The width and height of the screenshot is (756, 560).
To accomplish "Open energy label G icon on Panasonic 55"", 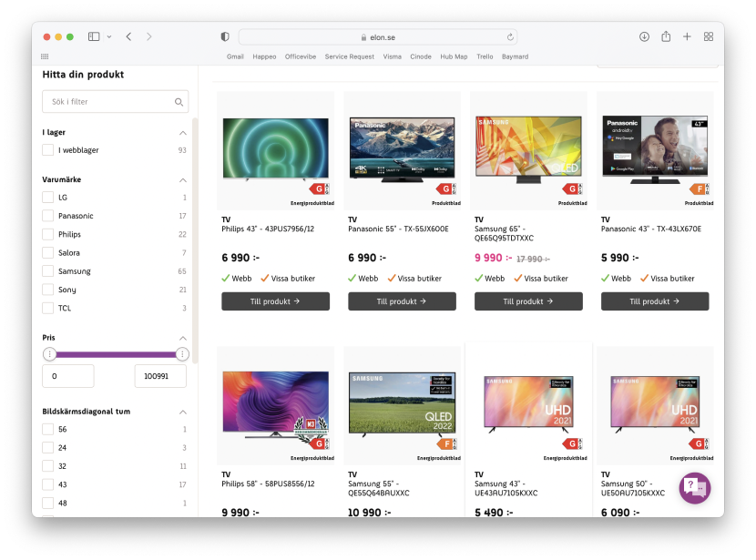I will point(446,188).
